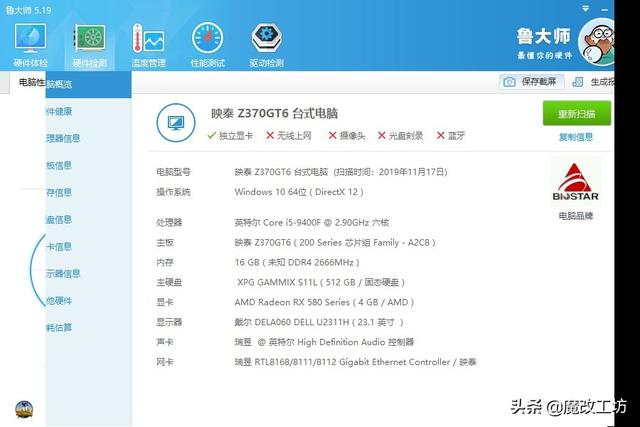Open the 性能测试 performance test icon
The width and height of the screenshot is (640, 427).
pos(208,44)
